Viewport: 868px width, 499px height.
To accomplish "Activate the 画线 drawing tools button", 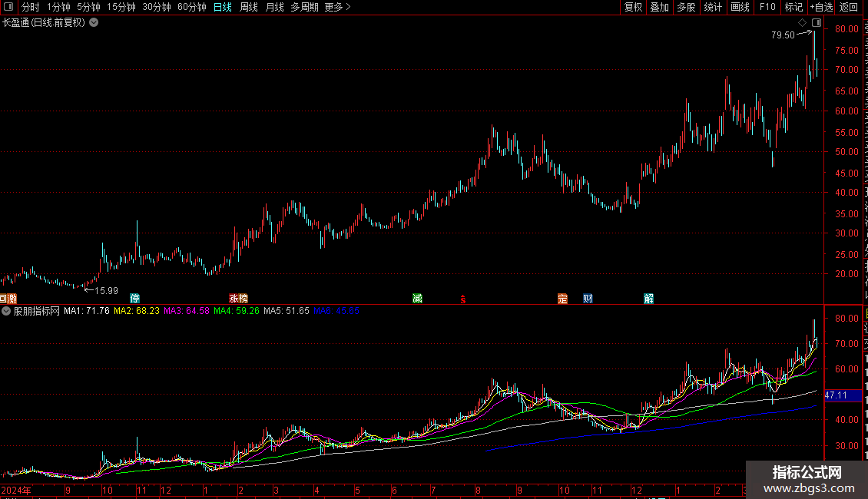I will [740, 7].
